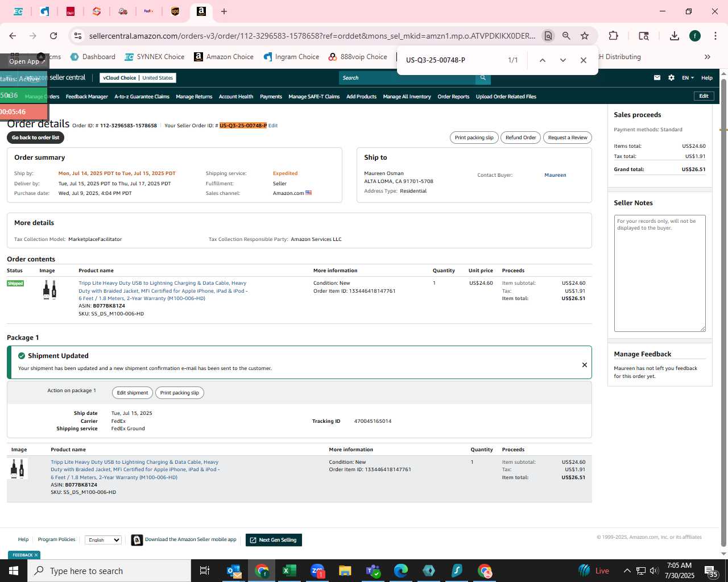The width and height of the screenshot is (728, 582).
Task: Open Seller Central mail messages icon
Action: [657, 78]
